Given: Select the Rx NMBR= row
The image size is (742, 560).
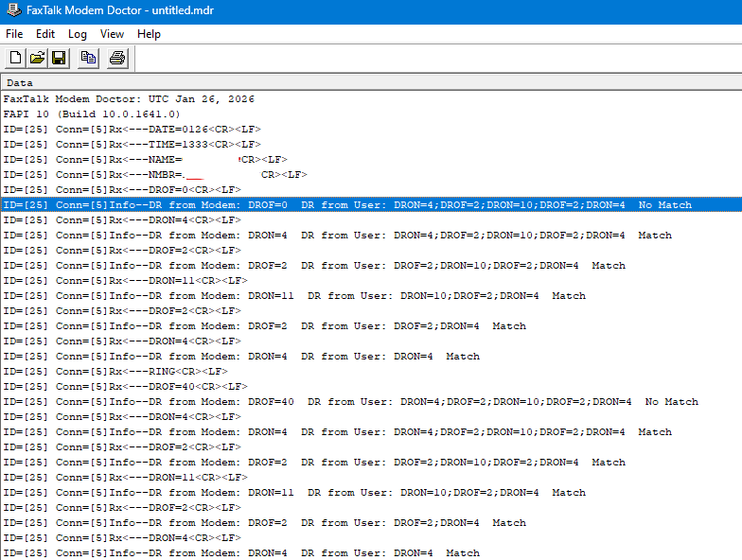Looking at the screenshot, I should click(x=371, y=174).
